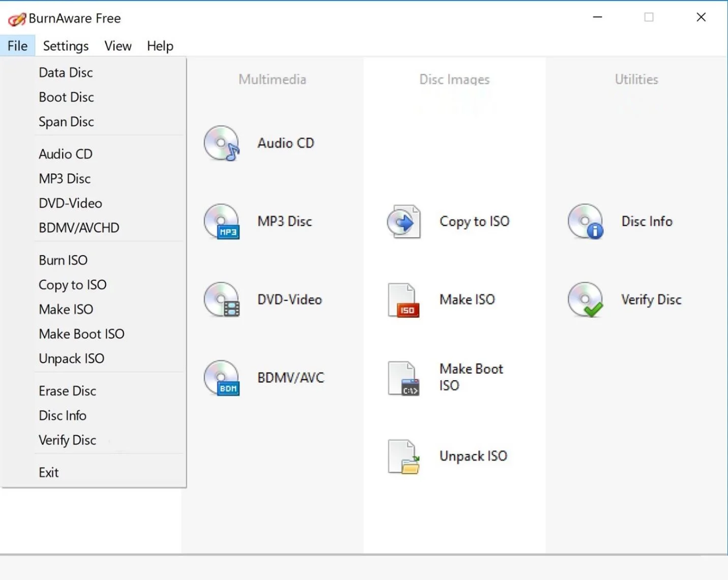Close the BurnAware Free window
Image resolution: width=728 pixels, height=580 pixels.
[x=701, y=17]
